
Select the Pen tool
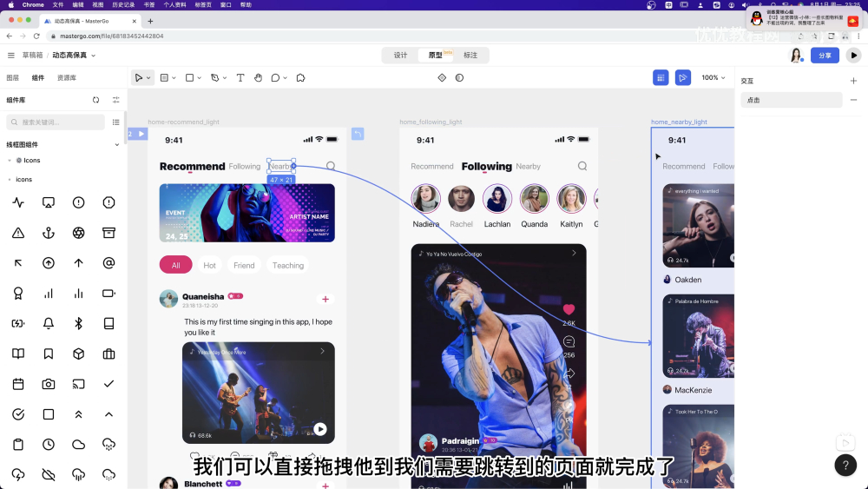[214, 78]
